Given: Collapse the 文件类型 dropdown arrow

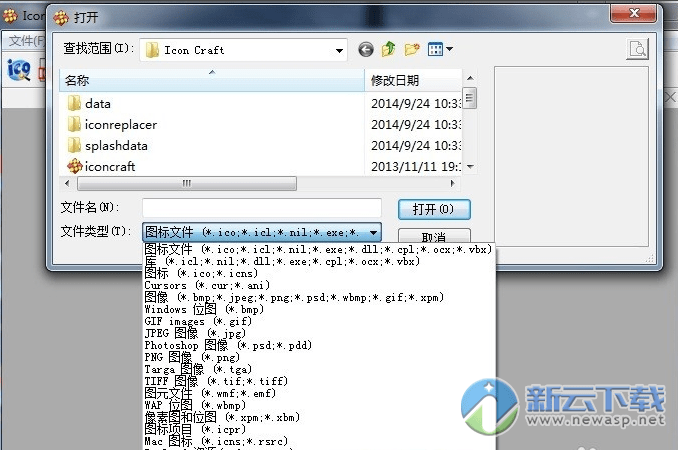Looking at the screenshot, I should point(374,233).
